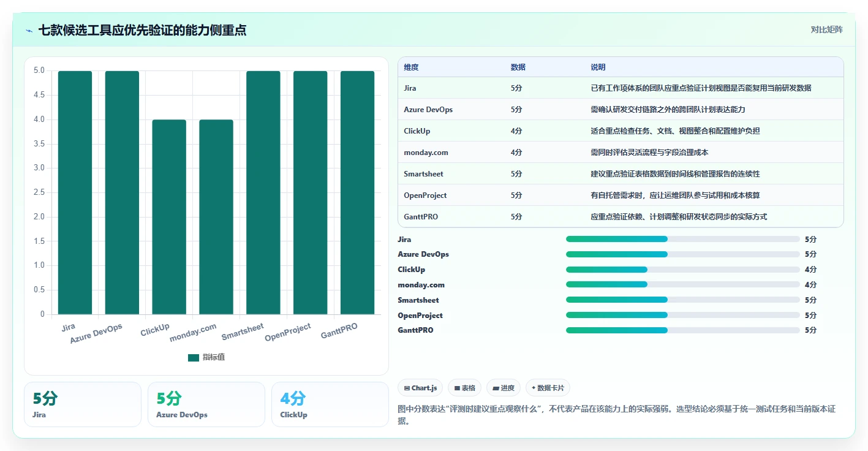The image size is (868, 451).
Task: Click the Jira label in the progress list
Action: click(404, 239)
